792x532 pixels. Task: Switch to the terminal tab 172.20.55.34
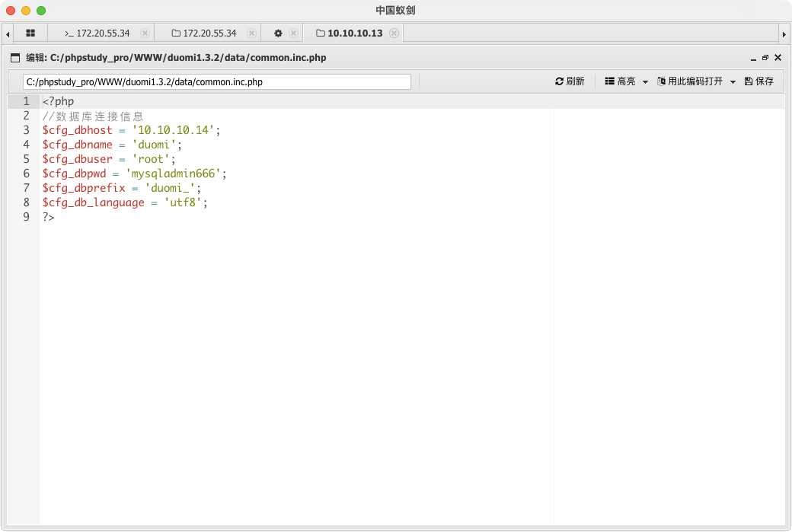pyautogui.click(x=97, y=33)
